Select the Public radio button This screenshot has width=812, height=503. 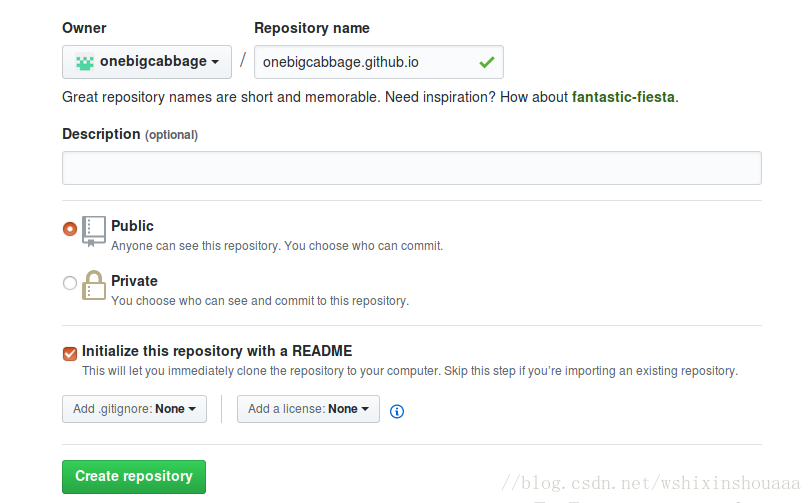[70, 228]
